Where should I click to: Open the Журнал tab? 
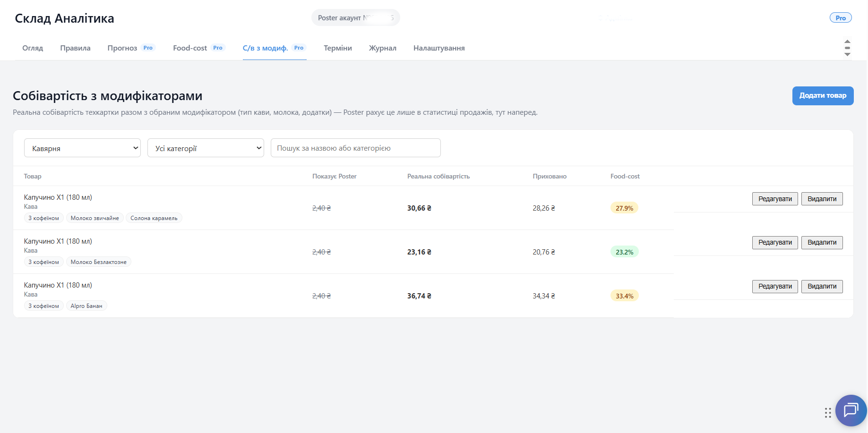[x=383, y=48]
